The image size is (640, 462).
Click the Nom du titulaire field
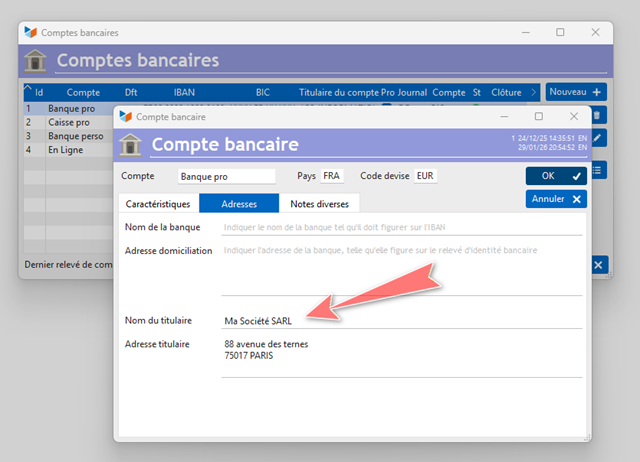402,321
